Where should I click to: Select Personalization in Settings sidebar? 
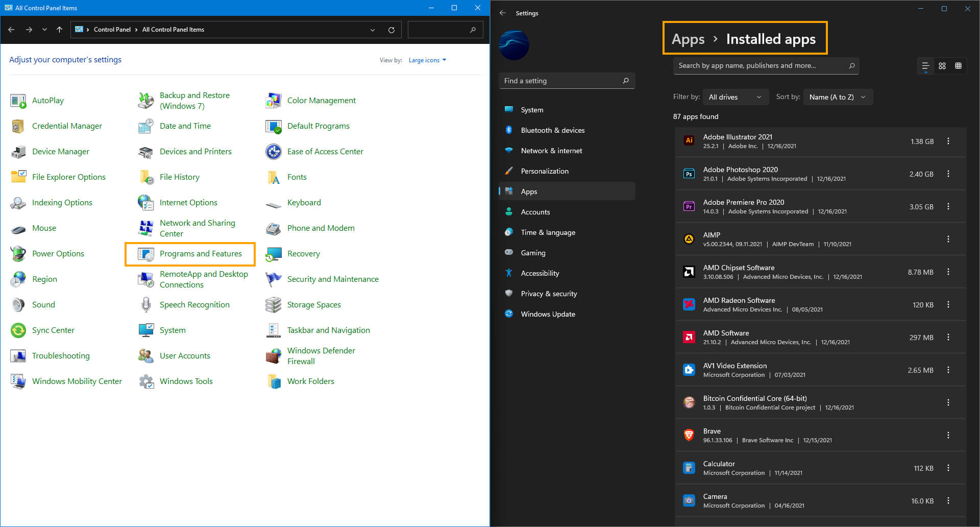point(567,171)
